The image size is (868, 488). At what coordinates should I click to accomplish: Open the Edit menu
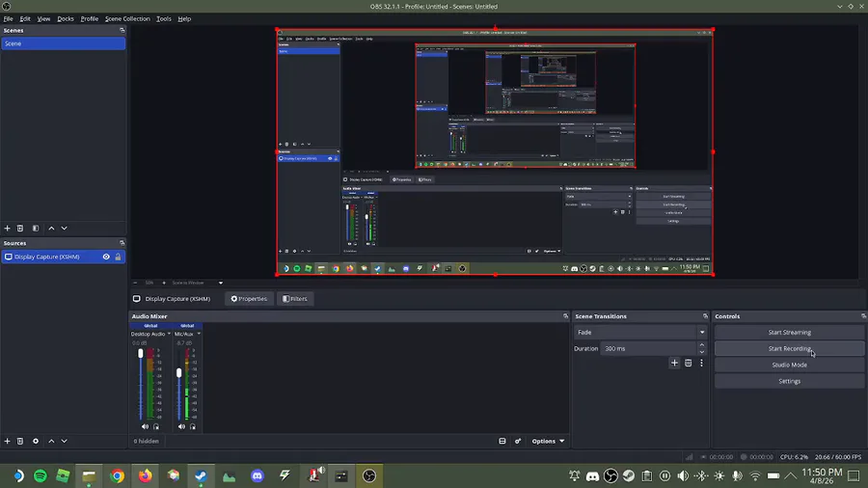[25, 19]
